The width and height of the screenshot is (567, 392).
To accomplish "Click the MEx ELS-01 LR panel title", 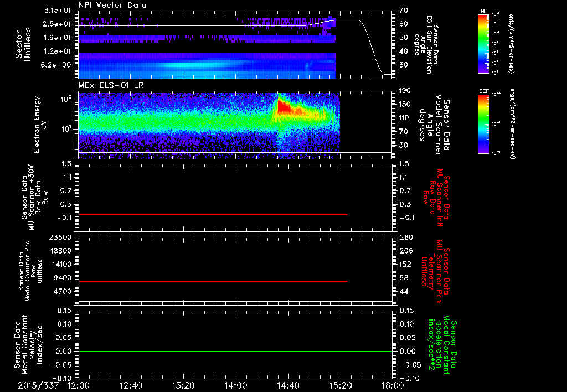I will [x=112, y=86].
